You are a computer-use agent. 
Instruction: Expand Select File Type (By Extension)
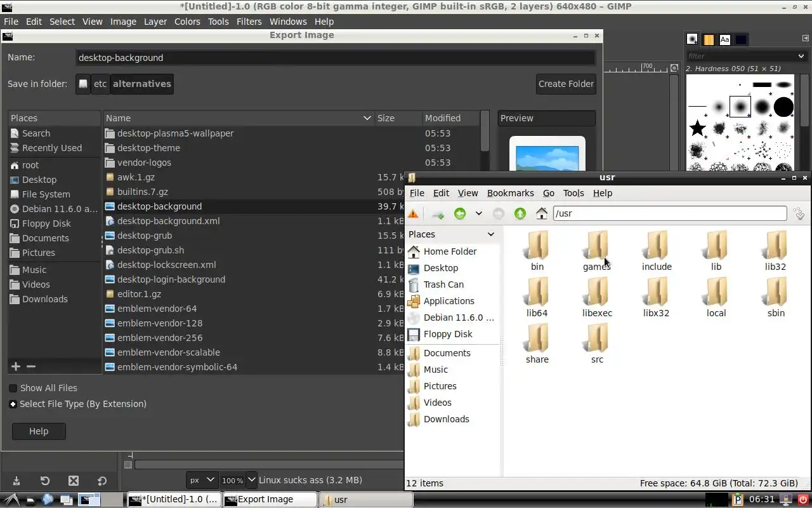[13, 404]
